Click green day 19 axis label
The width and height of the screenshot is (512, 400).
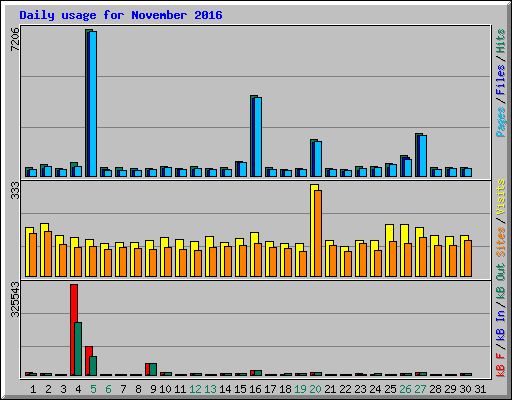click(x=300, y=389)
